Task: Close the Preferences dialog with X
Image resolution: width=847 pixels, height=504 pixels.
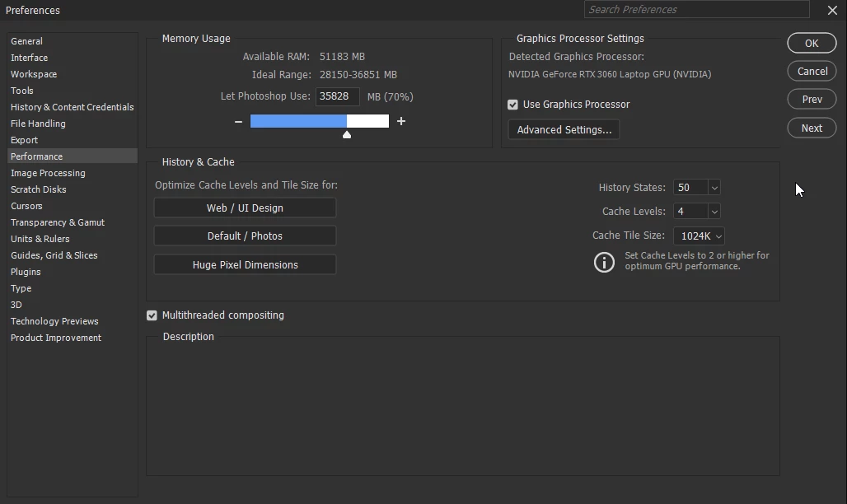Action: coord(832,10)
